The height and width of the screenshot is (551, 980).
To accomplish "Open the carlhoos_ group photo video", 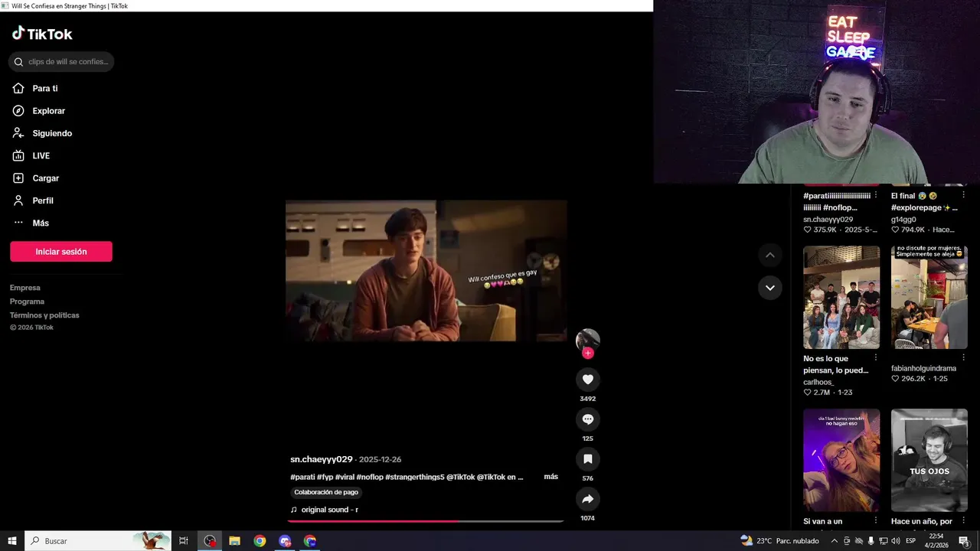I will click(x=841, y=297).
